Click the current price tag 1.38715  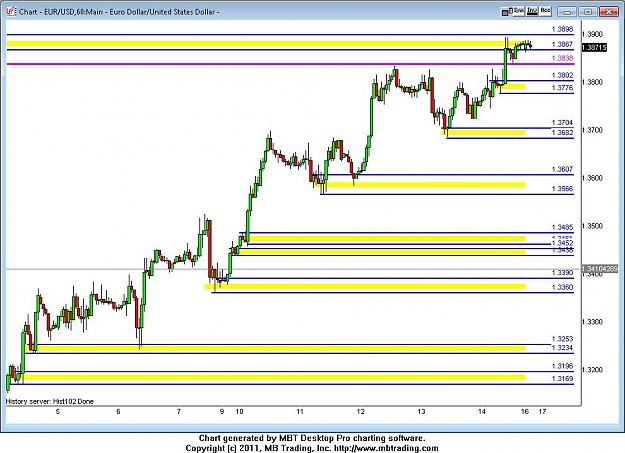tap(594, 47)
